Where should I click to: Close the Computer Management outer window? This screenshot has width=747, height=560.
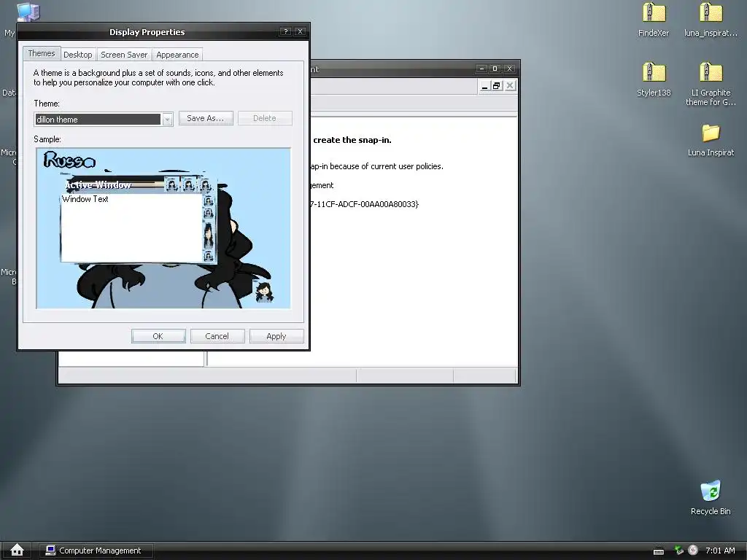tap(509, 69)
